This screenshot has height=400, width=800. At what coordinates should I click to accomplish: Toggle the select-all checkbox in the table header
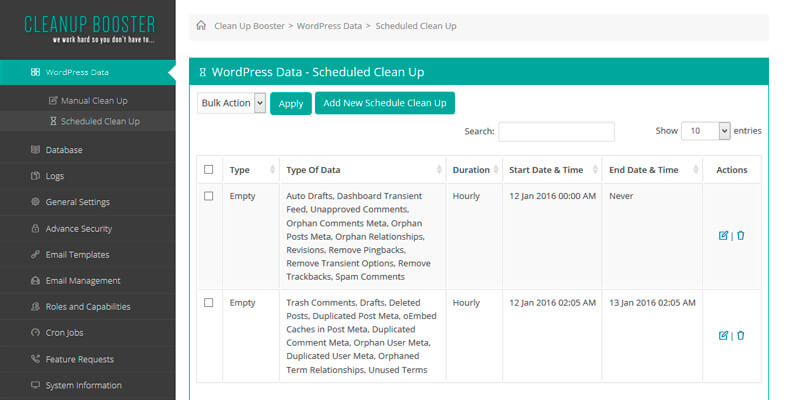pyautogui.click(x=209, y=170)
